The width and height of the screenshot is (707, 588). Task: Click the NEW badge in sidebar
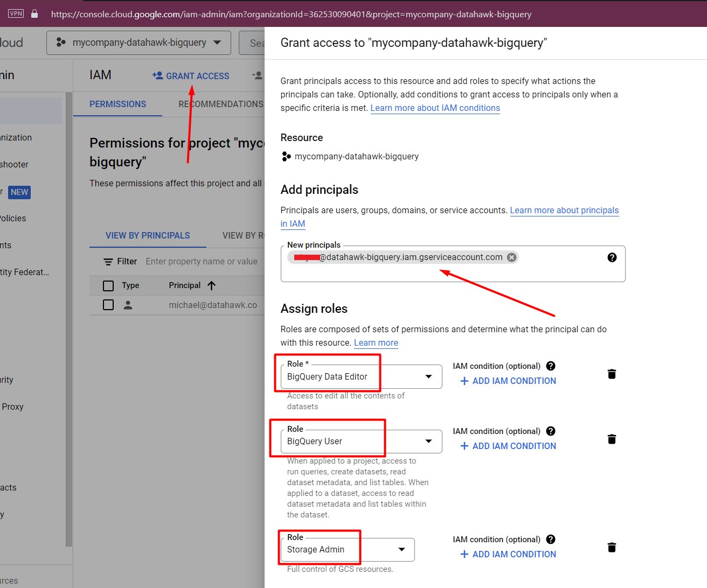click(x=19, y=192)
